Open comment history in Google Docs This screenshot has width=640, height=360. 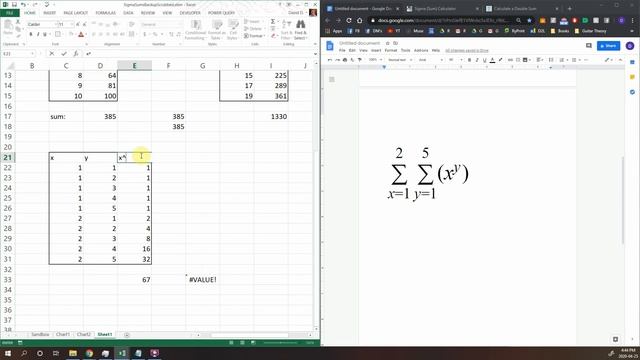click(589, 46)
